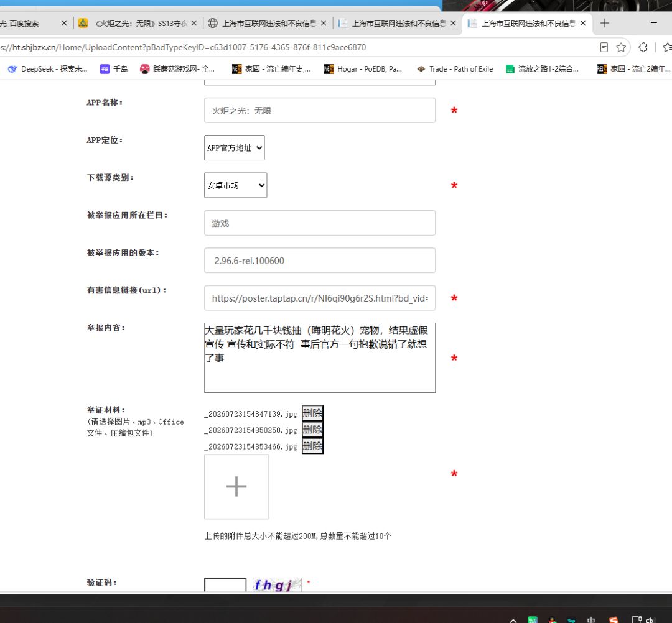Switch to the 《火炬之光：无限》SS13 tab
672x623 pixels.
point(138,23)
